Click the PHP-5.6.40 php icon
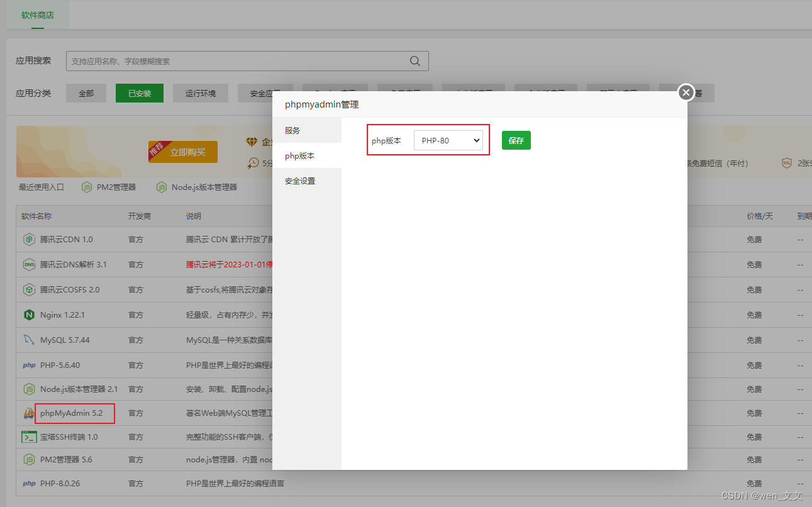Viewport: 812px width, 507px height. click(x=29, y=365)
